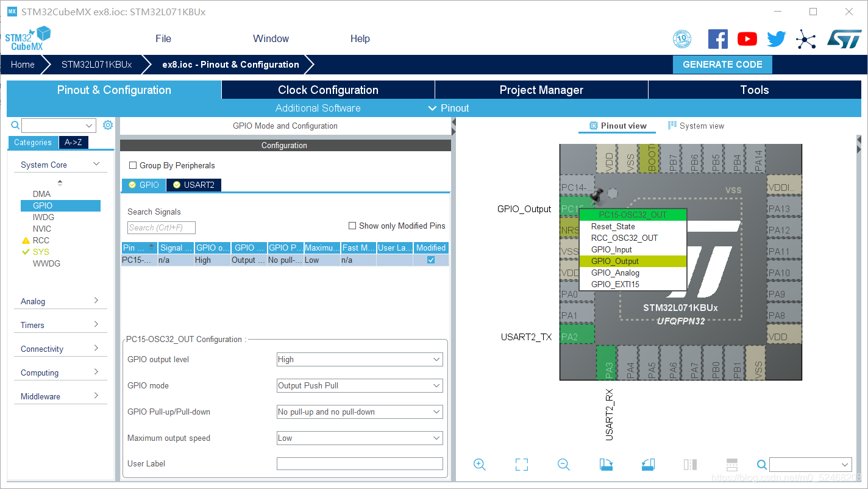Go to Home breadcrumb
Image resolution: width=868 pixels, height=489 pixels.
tap(23, 65)
